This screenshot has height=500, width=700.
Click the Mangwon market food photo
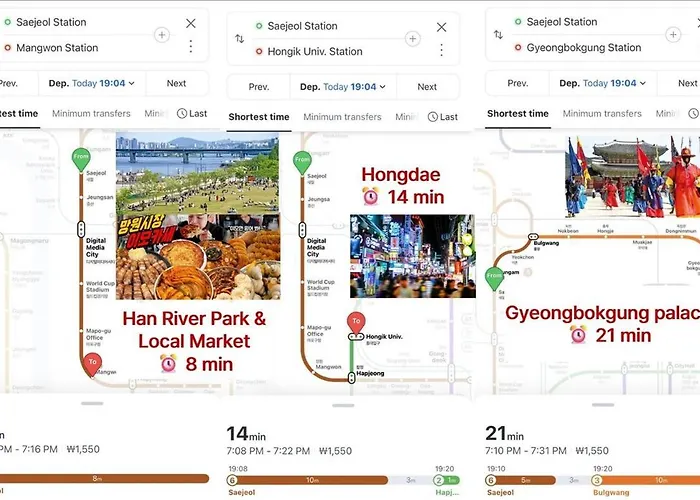click(198, 257)
